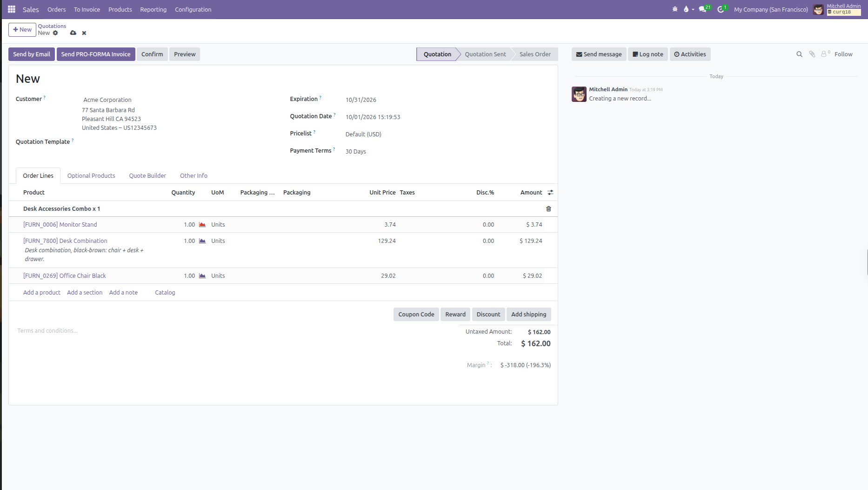Screen dimensions: 868x490
Task: Open forecast chart for Office Chair Black
Action: coord(202,276)
